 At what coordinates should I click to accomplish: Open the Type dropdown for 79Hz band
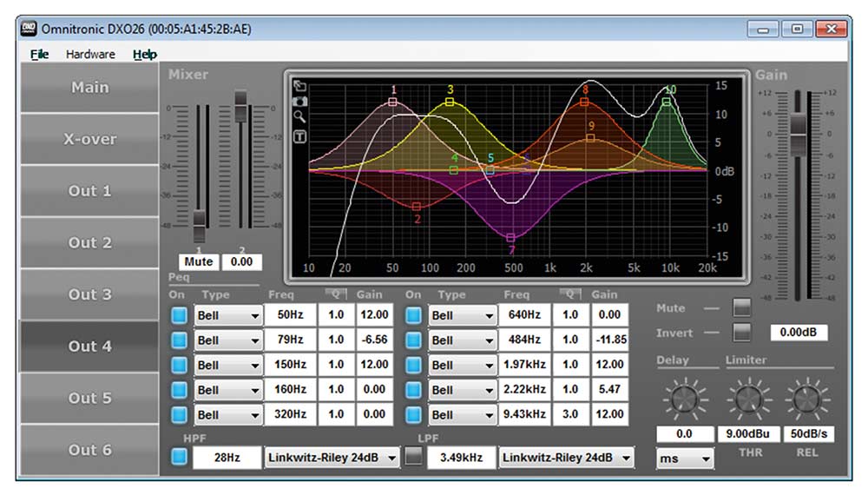tap(227, 340)
